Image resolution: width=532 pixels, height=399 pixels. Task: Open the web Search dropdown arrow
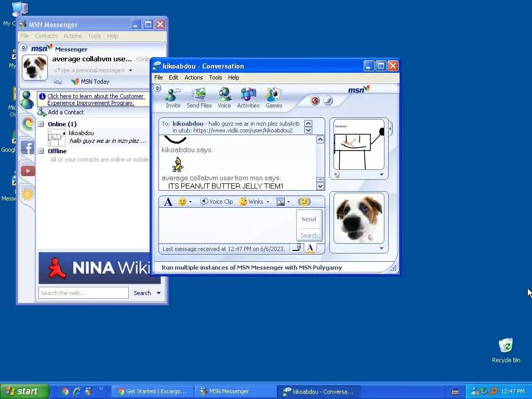[x=158, y=293]
